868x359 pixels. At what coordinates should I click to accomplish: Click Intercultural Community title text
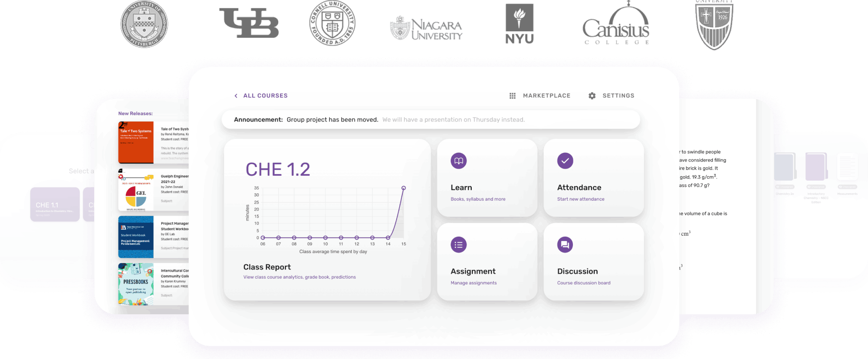tap(174, 273)
